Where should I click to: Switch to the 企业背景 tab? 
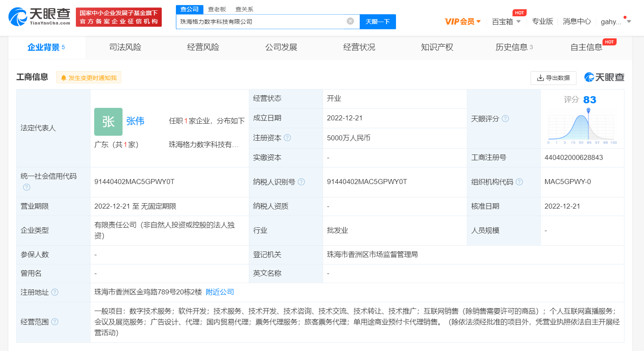pos(46,47)
